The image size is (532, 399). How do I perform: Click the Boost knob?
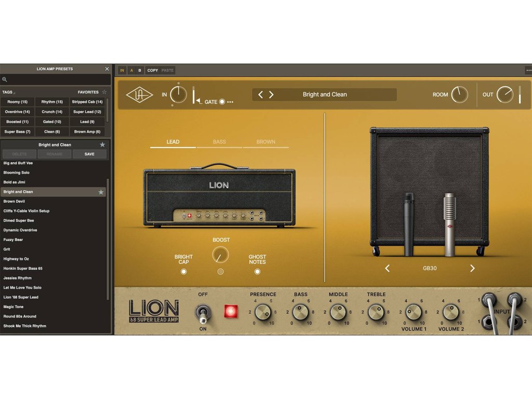pos(220,255)
